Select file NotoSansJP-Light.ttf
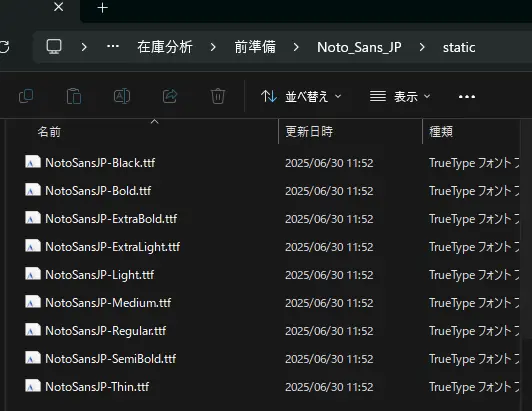The image size is (532, 411). (99, 275)
